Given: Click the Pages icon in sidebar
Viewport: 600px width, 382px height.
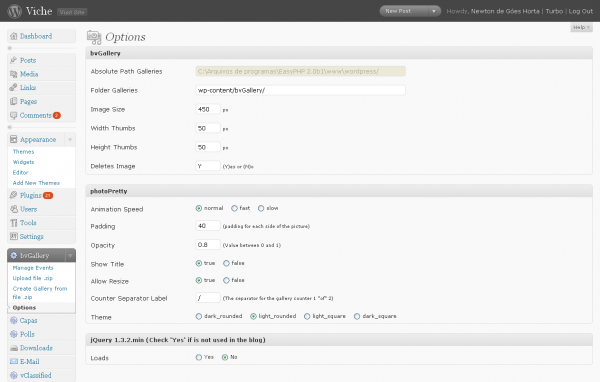Looking at the screenshot, I should tap(14, 101).
